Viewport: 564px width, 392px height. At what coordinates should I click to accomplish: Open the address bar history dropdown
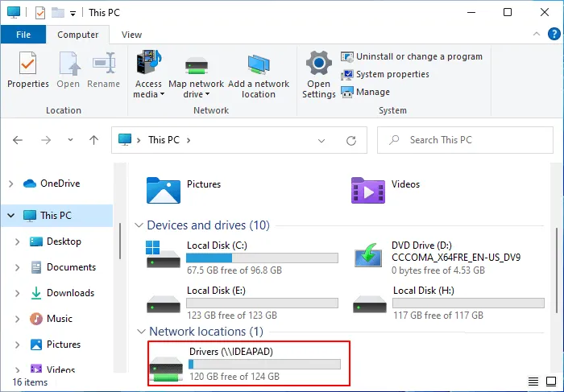tap(321, 141)
